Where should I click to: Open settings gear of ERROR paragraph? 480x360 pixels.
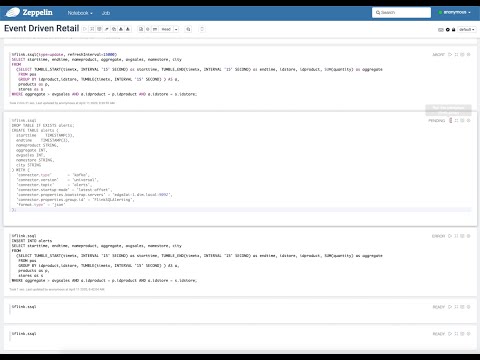click(x=468, y=236)
